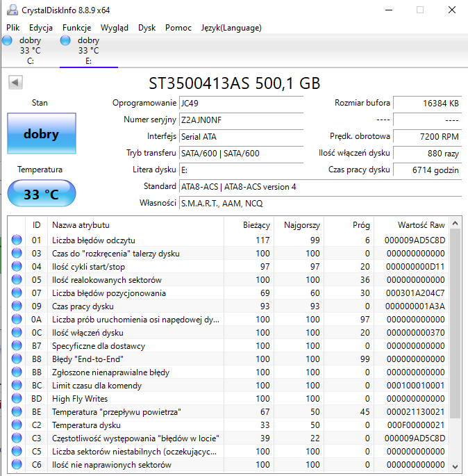Viewport: 468px width, 476px height.
Task: Open the Pomoc menu
Action: click(x=178, y=28)
